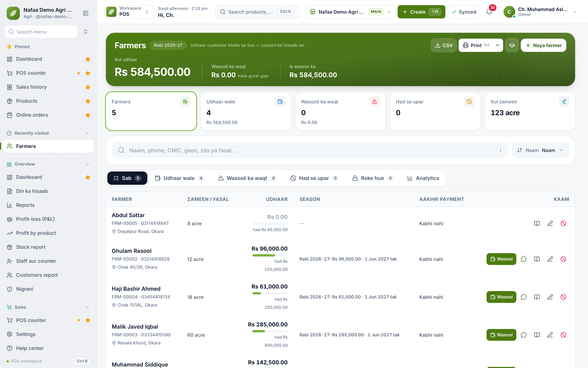Unpin Sales history star

pos(88,87)
